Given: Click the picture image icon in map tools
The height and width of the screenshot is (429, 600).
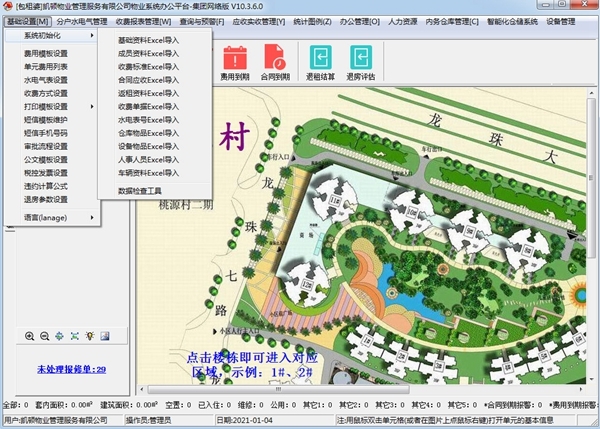Looking at the screenshot, I should tap(105, 336).
